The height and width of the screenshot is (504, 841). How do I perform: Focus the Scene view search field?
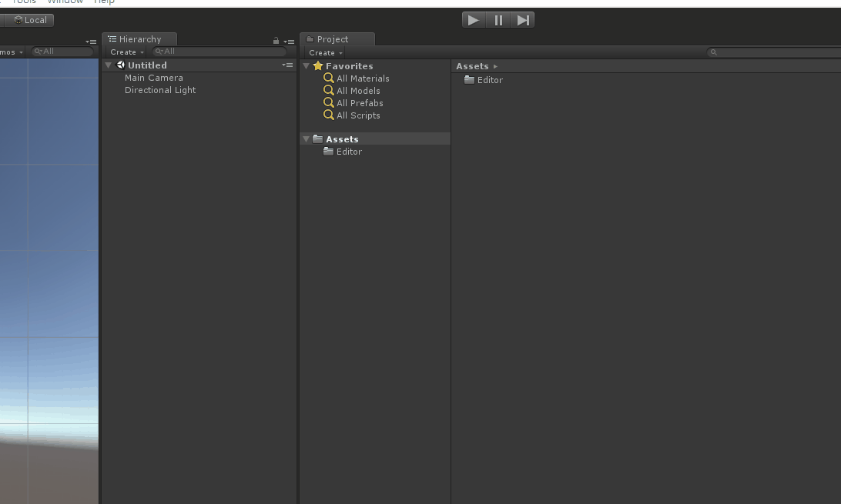click(x=62, y=52)
